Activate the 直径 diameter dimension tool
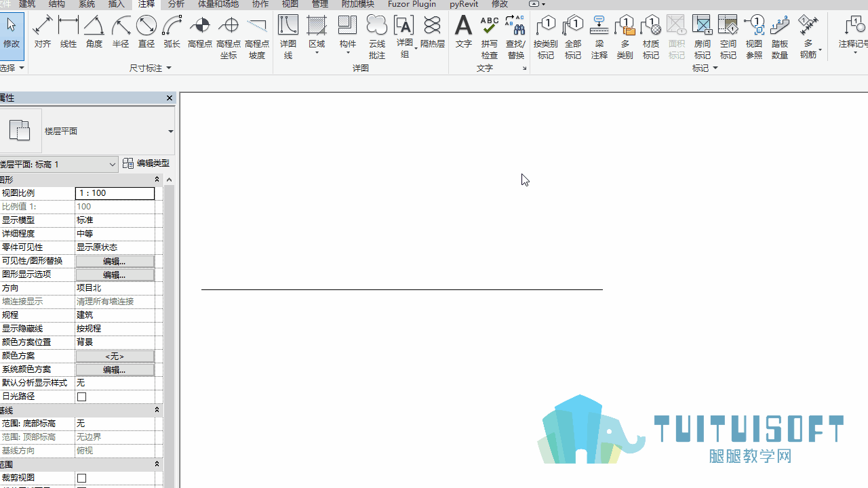The height and width of the screenshot is (488, 868). (x=146, y=32)
